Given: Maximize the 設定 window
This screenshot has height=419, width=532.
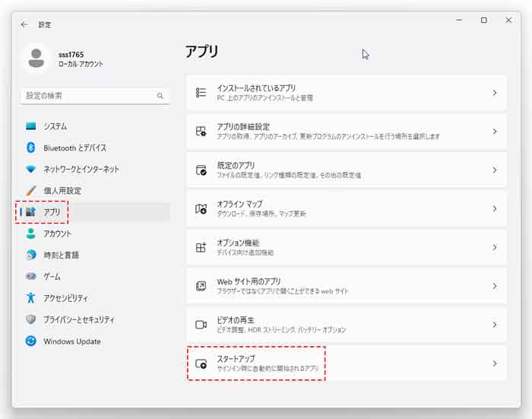Looking at the screenshot, I should 484,20.
